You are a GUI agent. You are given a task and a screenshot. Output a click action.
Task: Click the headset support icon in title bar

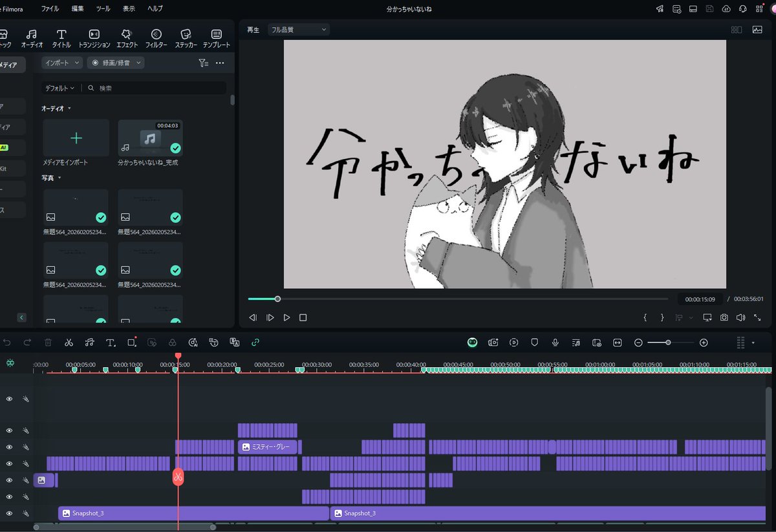pos(742,9)
